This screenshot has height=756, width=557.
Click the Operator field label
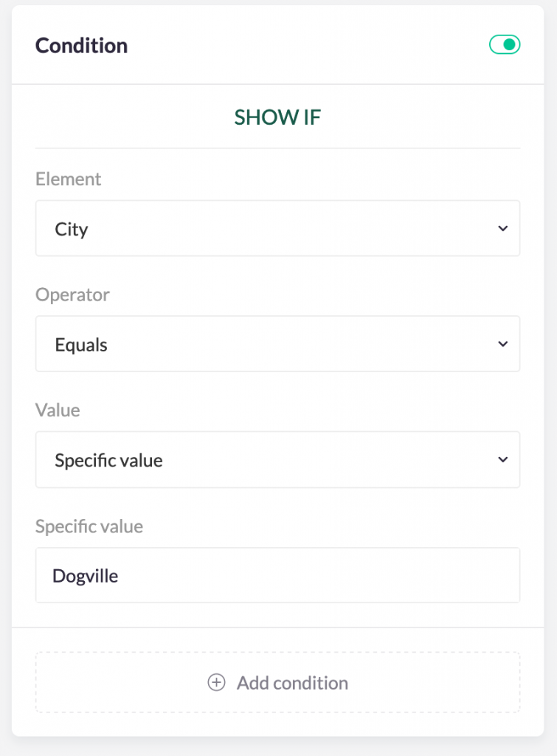coord(72,295)
